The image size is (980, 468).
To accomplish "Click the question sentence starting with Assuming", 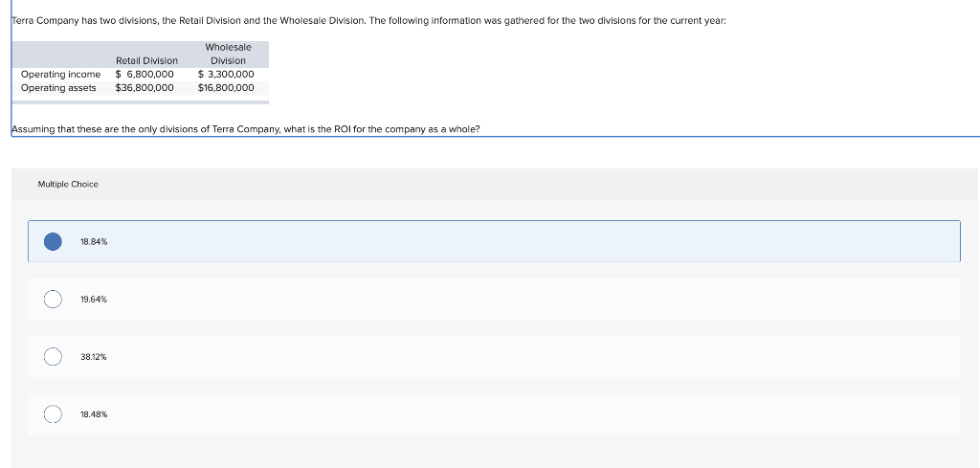I will point(245,128).
